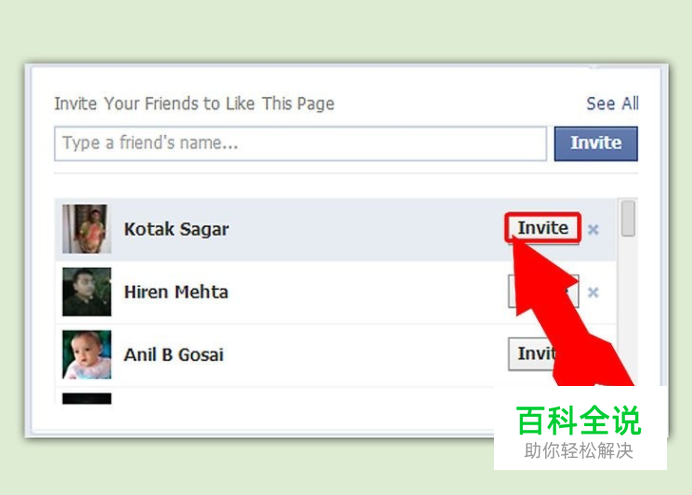692x495 pixels.
Task: Select the Hiren Mehta name text
Action: click(176, 292)
